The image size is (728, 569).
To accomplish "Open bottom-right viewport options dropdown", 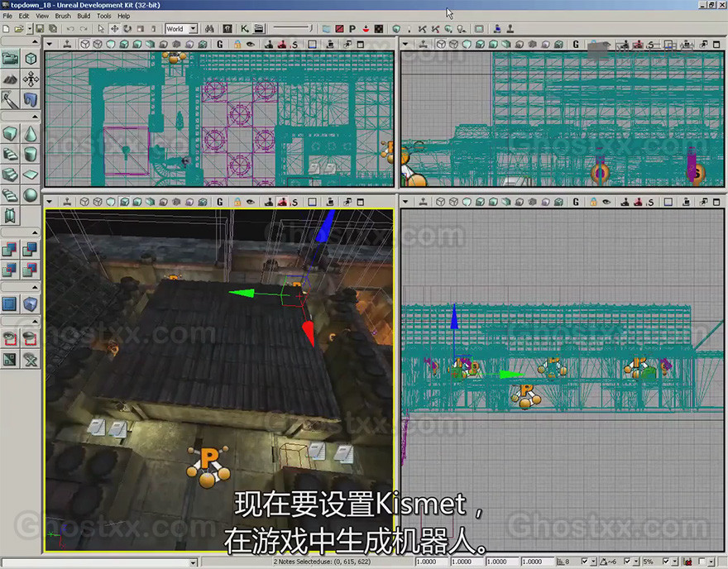I will click(405, 202).
